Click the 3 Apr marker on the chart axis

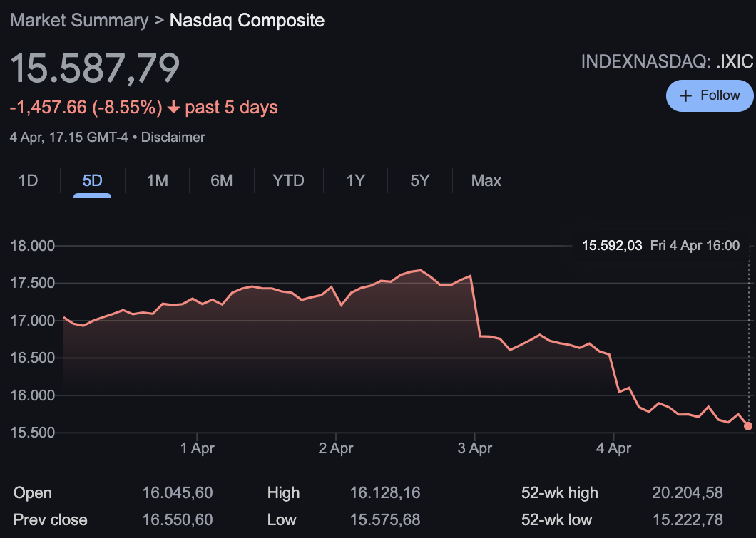click(x=474, y=448)
